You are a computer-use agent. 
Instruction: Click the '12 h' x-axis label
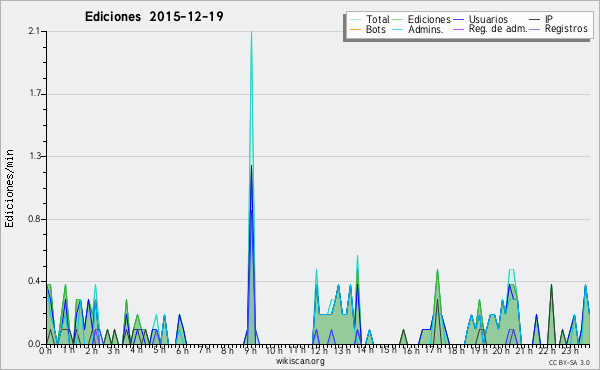(319, 350)
